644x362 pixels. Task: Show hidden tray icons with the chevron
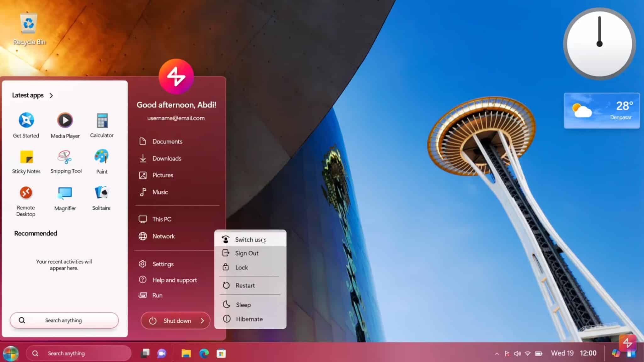(x=497, y=353)
